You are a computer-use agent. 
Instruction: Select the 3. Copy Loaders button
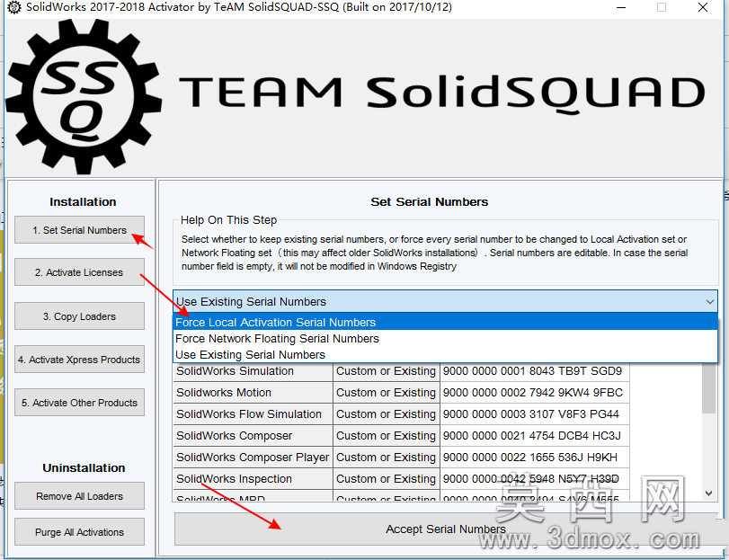point(79,316)
